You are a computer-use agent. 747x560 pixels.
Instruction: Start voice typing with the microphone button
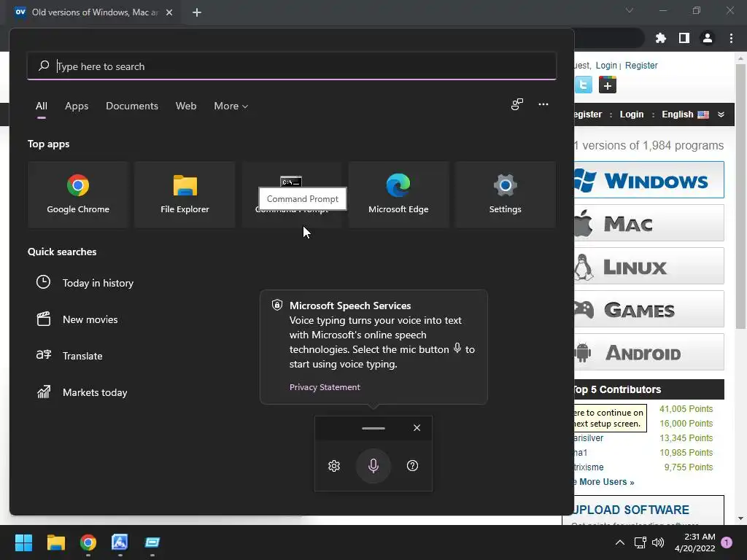coord(373,466)
